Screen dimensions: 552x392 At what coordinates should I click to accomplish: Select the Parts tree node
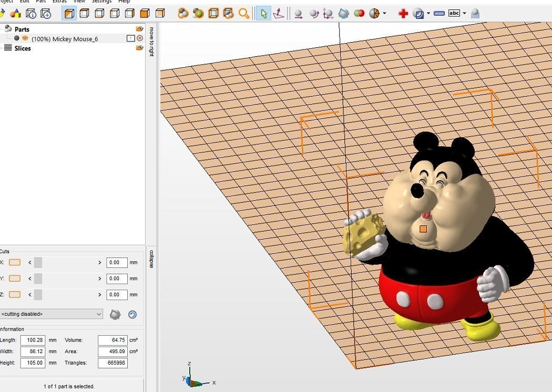(22, 29)
